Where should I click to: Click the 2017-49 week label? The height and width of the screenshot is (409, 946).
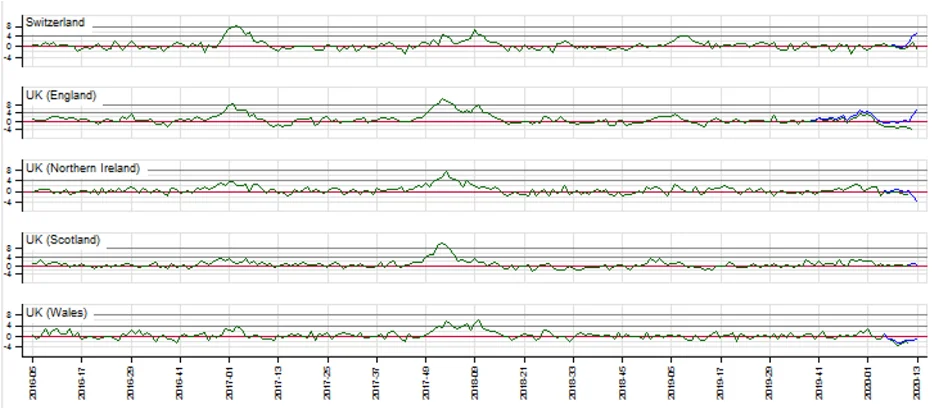[426, 382]
